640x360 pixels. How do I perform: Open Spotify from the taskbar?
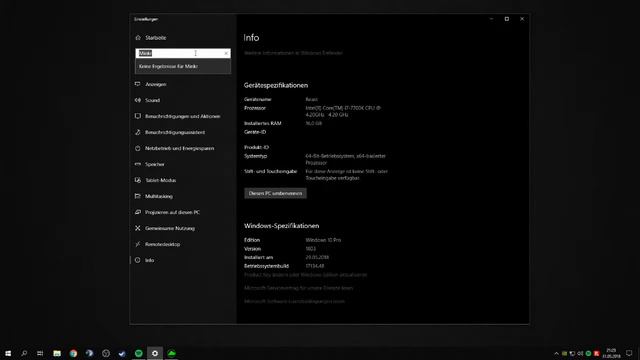(139, 353)
